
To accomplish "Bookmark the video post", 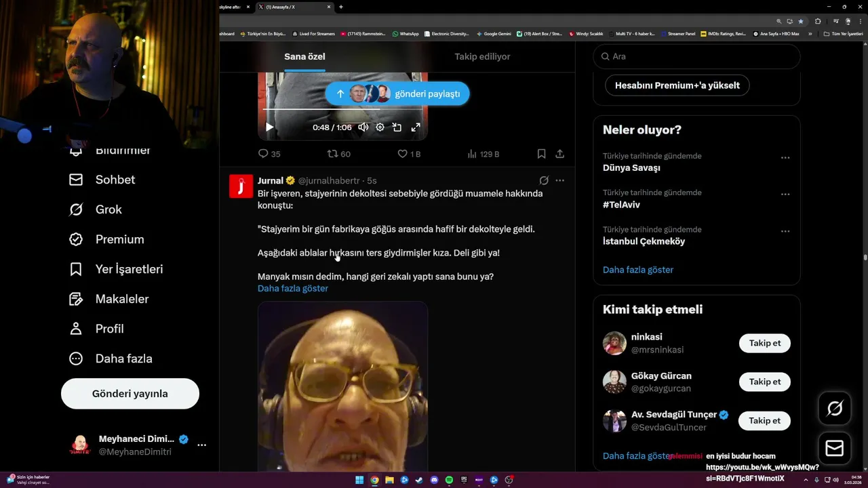I will 541,154.
